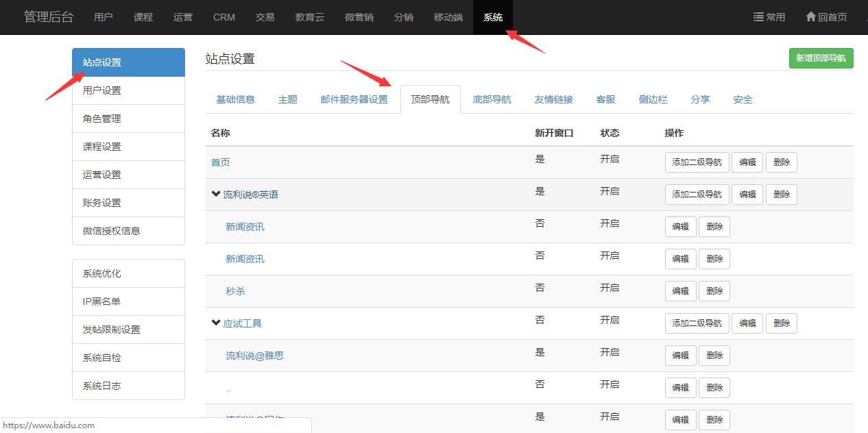The image size is (868, 433).
Task: Add a sub-navigation to the 首页 row
Action: (697, 162)
